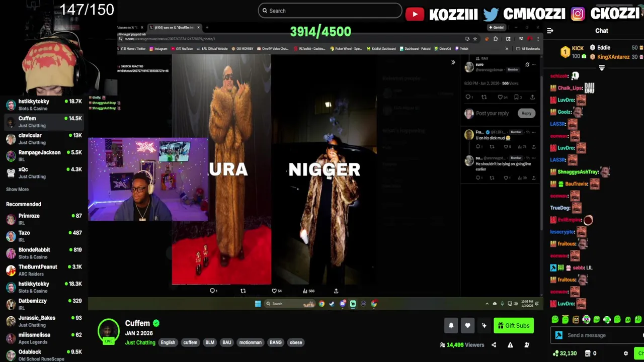Open OG MONKEY bookmark
The height and width of the screenshot is (362, 644).
[243, 49]
